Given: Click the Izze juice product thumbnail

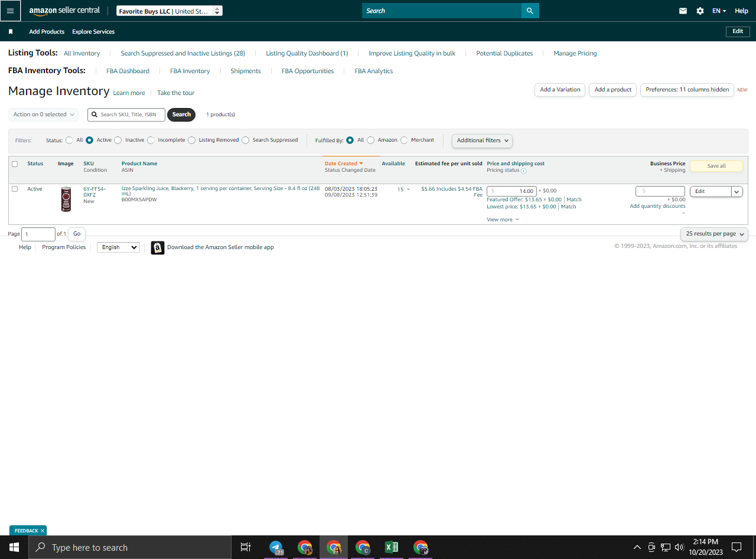Looking at the screenshot, I should tap(66, 199).
